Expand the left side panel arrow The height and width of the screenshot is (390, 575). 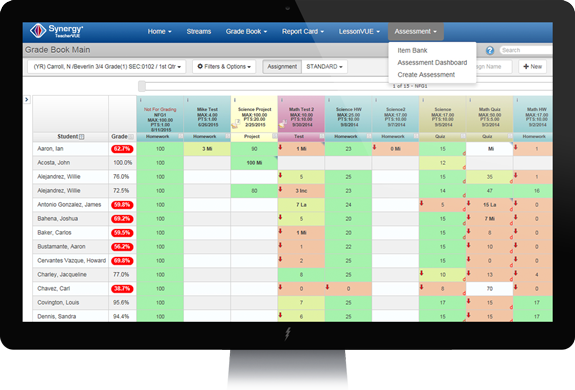27,99
